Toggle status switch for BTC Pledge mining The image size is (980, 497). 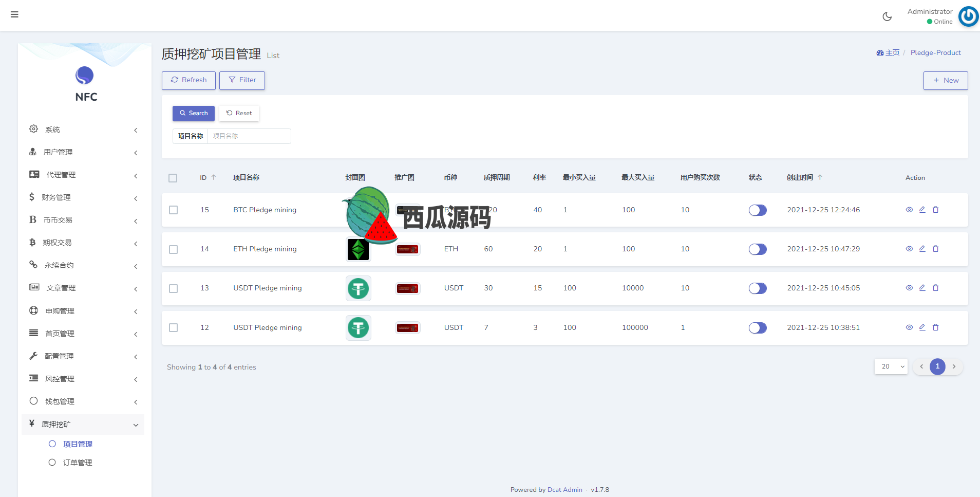[757, 210]
